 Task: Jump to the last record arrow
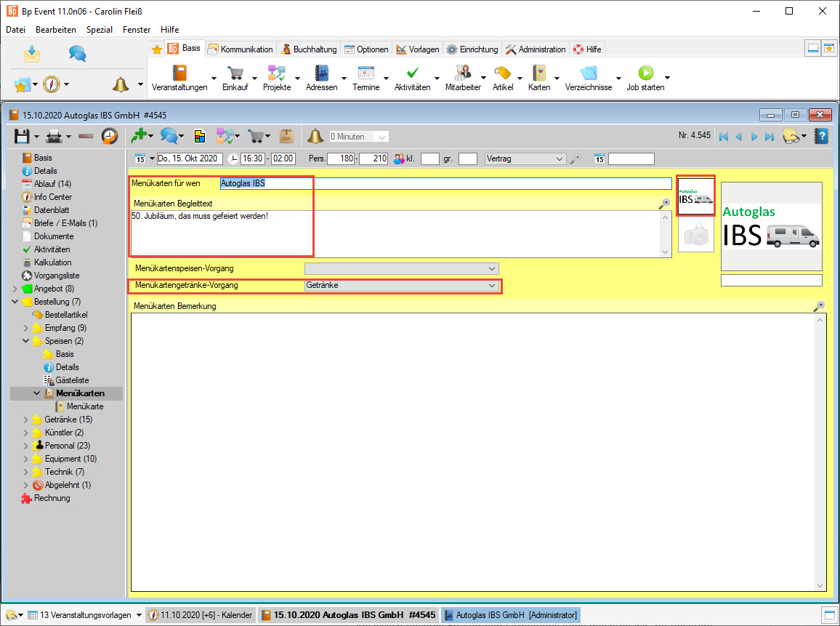[770, 136]
